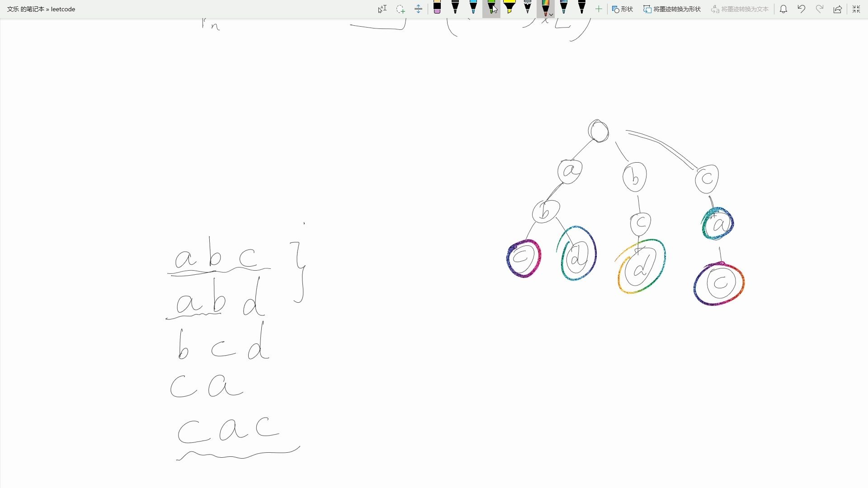
Task: Open the rainbow pen options dropdown
Action: pyautogui.click(x=551, y=14)
